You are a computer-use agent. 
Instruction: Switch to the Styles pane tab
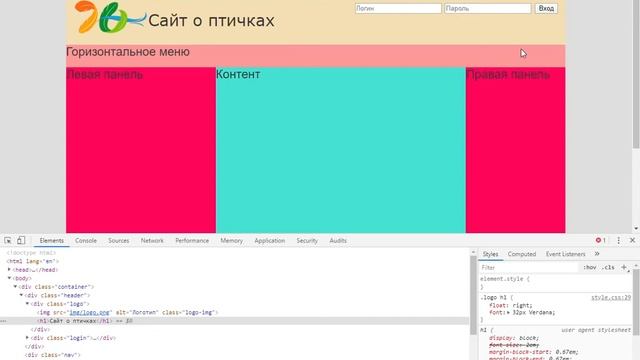coord(490,254)
